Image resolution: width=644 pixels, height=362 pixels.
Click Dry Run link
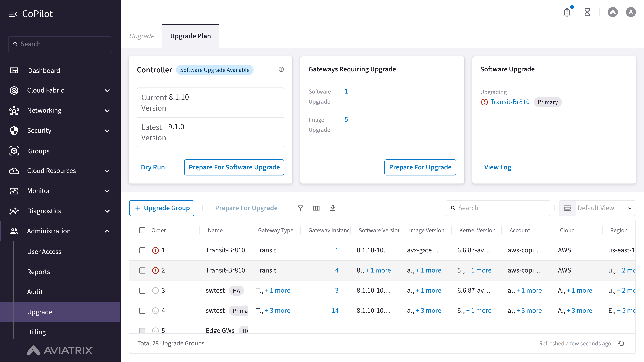coord(153,167)
